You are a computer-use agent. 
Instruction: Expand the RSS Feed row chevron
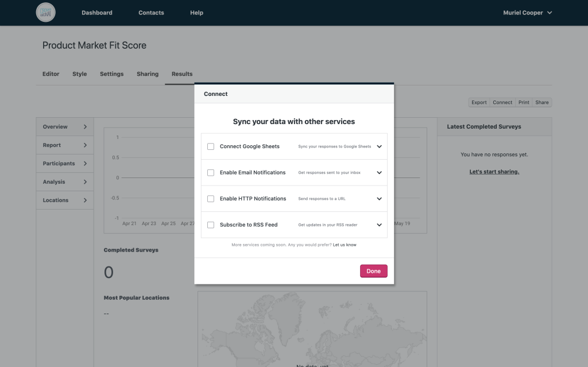click(x=379, y=225)
